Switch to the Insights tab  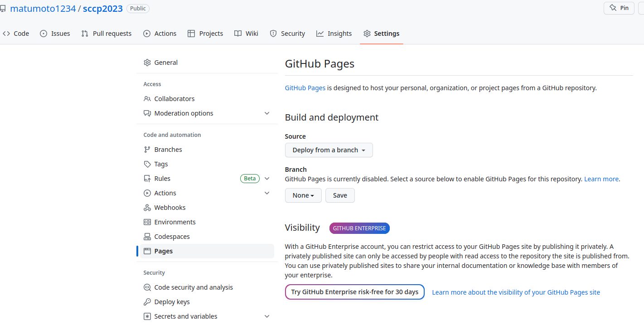334,33
